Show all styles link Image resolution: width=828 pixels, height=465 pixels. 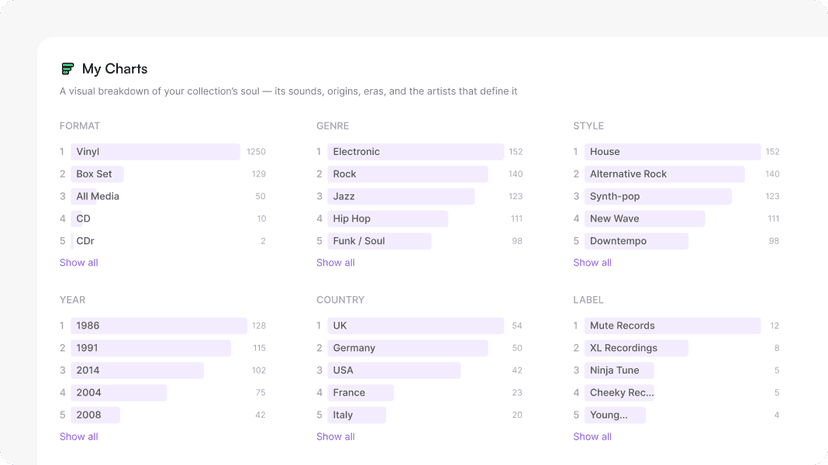592,262
